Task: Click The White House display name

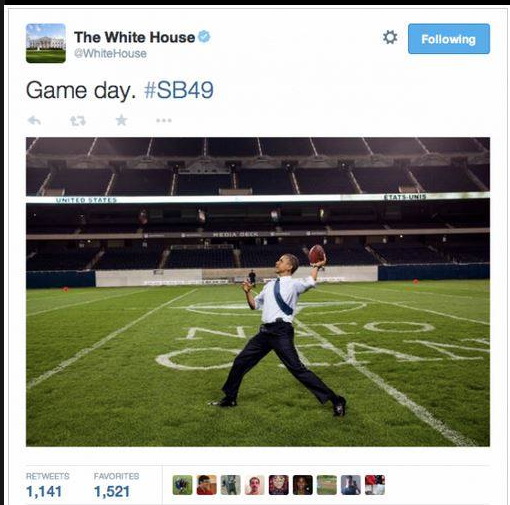Action: pos(134,37)
